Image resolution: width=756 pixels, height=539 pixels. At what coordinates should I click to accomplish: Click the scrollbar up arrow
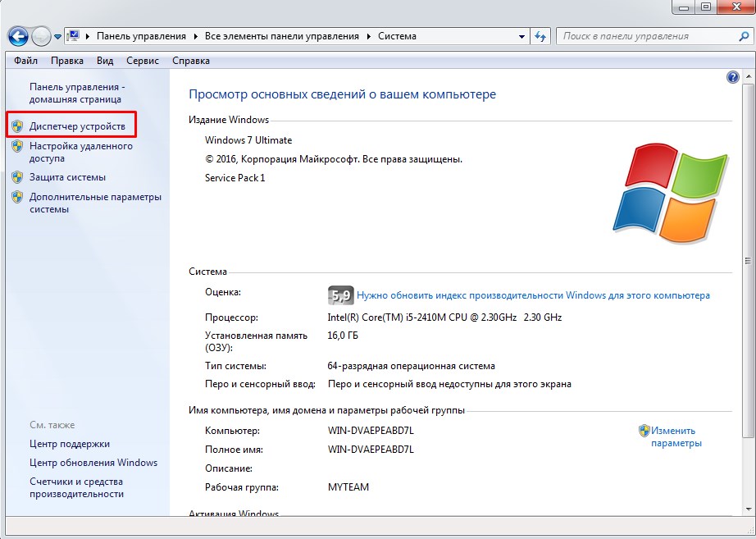tap(749, 77)
